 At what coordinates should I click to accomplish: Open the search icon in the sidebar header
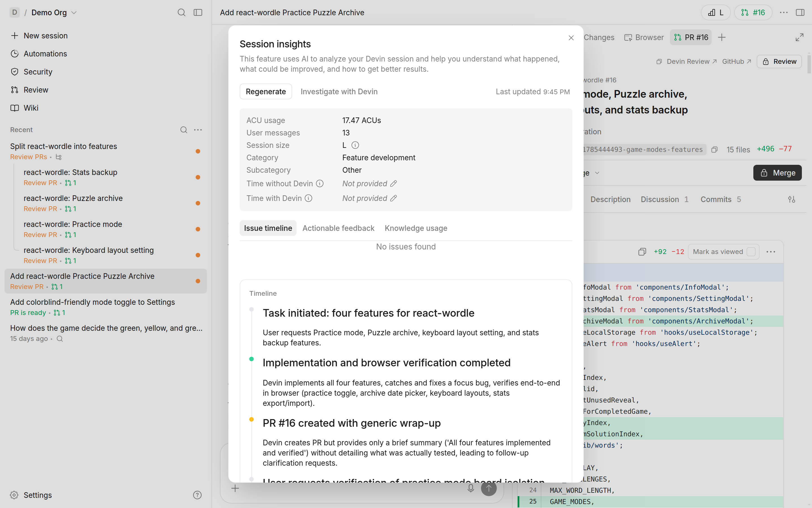[x=181, y=12]
